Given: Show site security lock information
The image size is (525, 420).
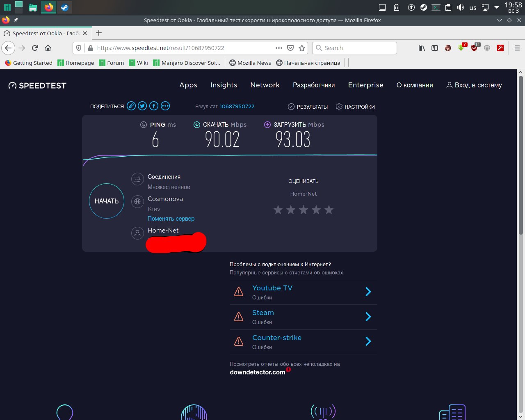Looking at the screenshot, I should pyautogui.click(x=91, y=48).
